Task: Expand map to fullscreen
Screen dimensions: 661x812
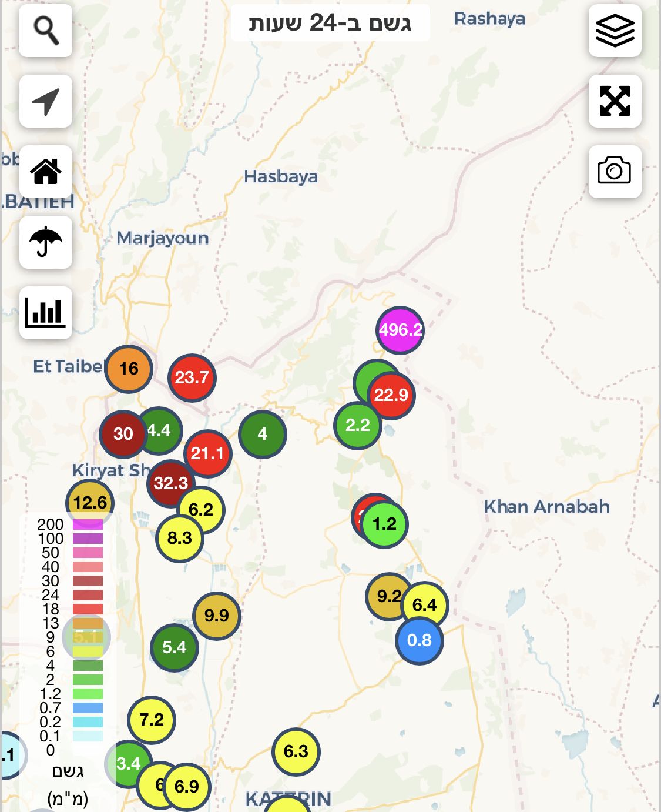Action: tap(615, 101)
